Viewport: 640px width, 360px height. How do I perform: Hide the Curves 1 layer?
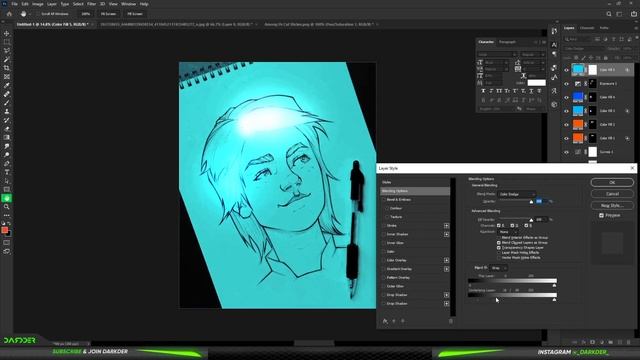(x=566, y=152)
